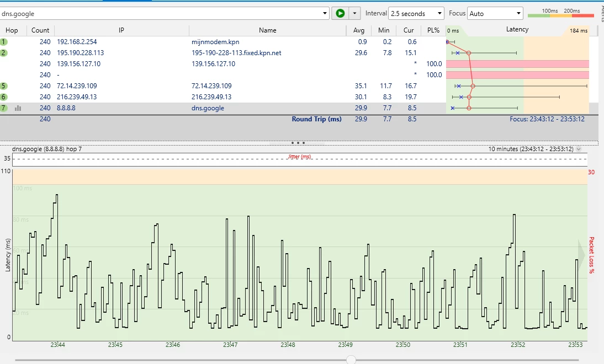Click the green start trace button
The width and height of the screenshot is (604, 364).
coord(340,13)
